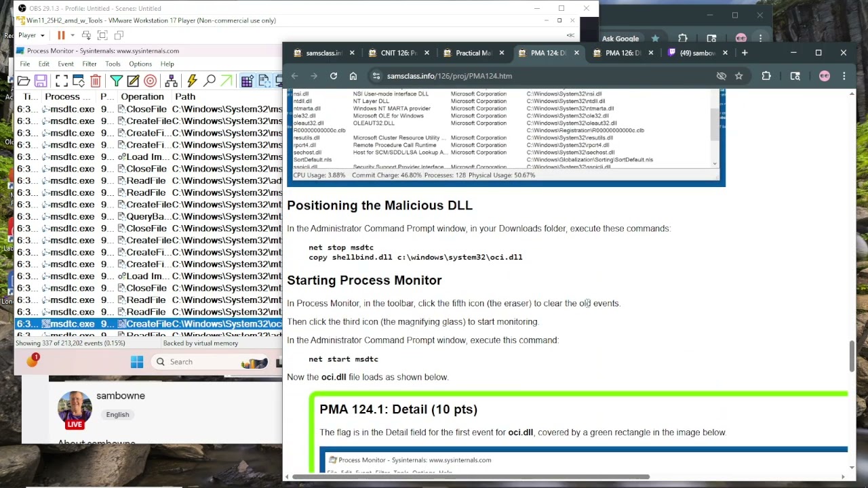The height and width of the screenshot is (488, 868).
Task: Open the Options menu in Process Monitor
Action: point(140,64)
